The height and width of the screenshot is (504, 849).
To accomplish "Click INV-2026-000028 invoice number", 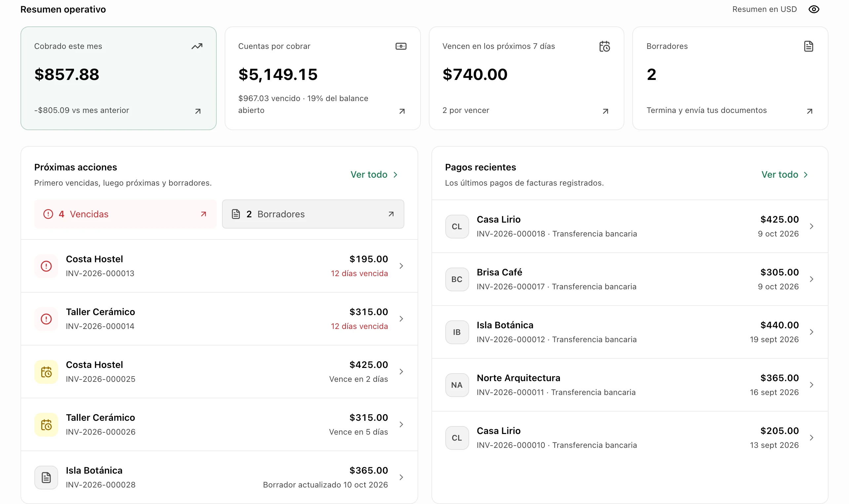I will (x=100, y=485).
